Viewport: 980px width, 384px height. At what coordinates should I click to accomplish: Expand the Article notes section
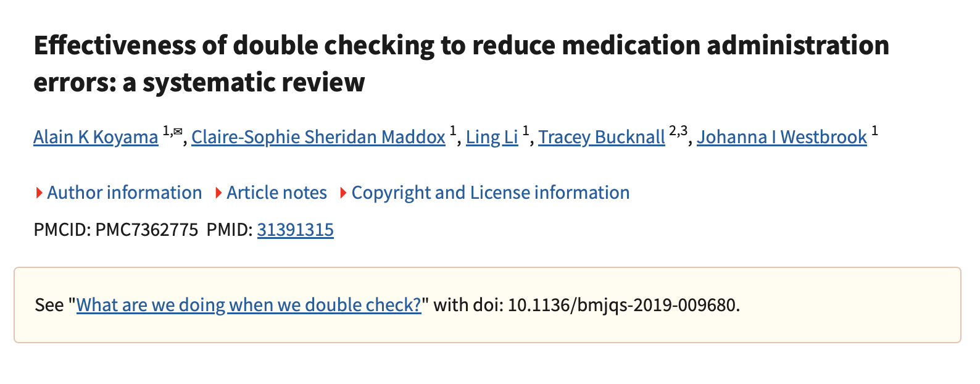(276, 193)
